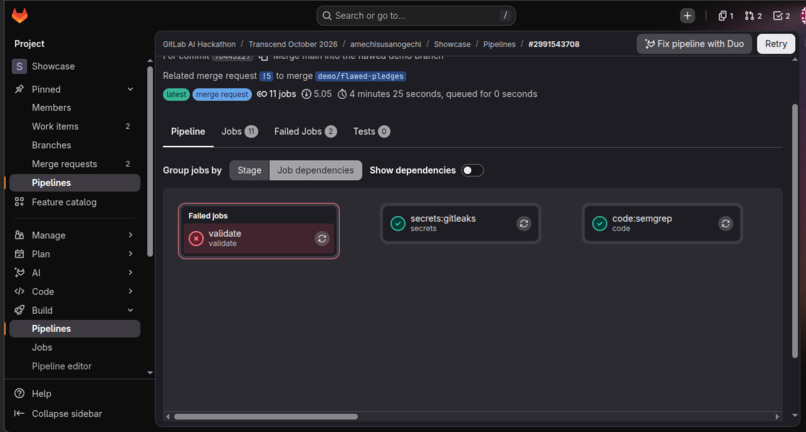The width and height of the screenshot is (806, 432).
Task: Switch to the Pipeline tab
Action: click(188, 132)
